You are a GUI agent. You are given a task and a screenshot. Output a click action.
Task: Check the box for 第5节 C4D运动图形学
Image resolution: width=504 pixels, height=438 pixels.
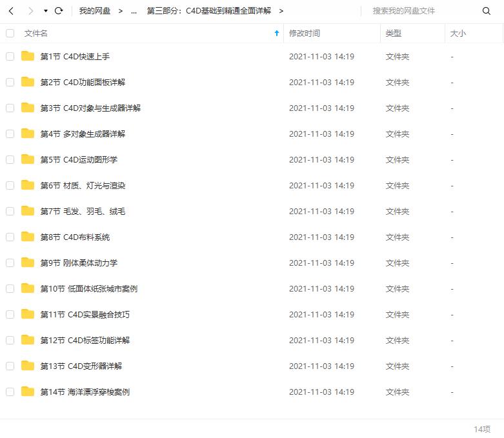click(10, 160)
